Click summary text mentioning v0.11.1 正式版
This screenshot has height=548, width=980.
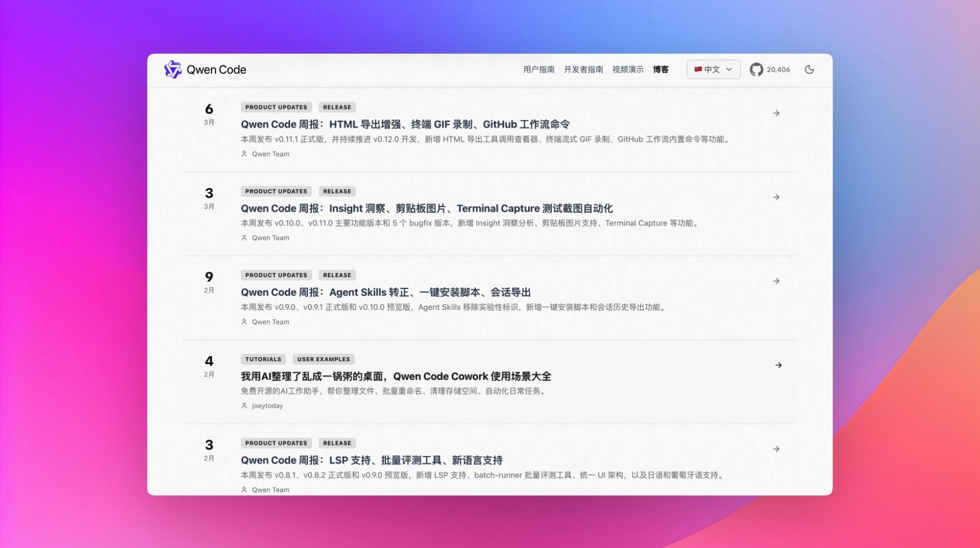click(x=486, y=139)
